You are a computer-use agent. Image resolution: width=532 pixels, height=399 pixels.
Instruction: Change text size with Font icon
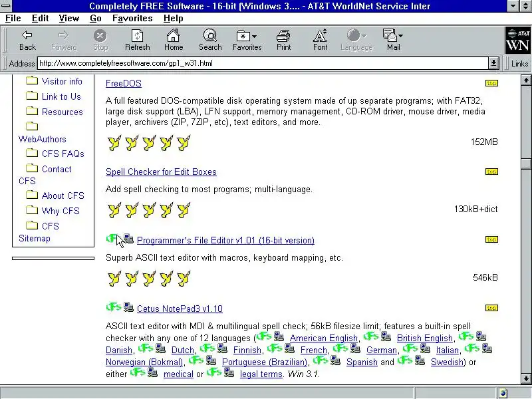pyautogui.click(x=320, y=40)
